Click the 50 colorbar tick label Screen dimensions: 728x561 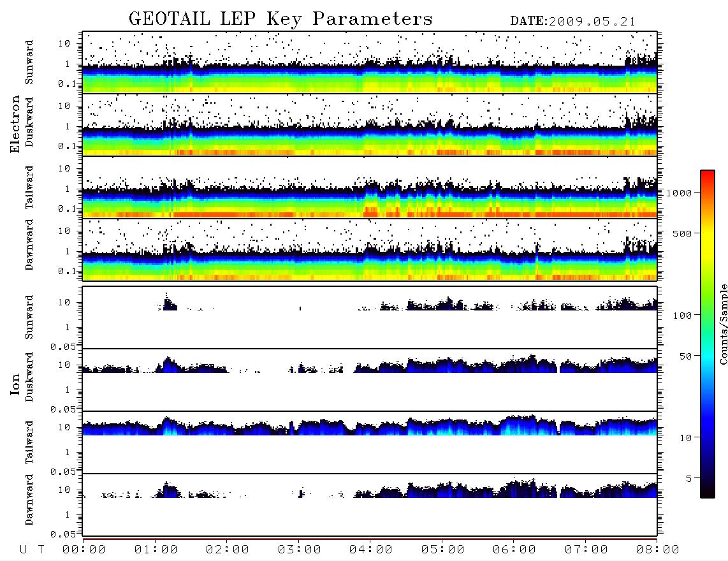click(685, 356)
